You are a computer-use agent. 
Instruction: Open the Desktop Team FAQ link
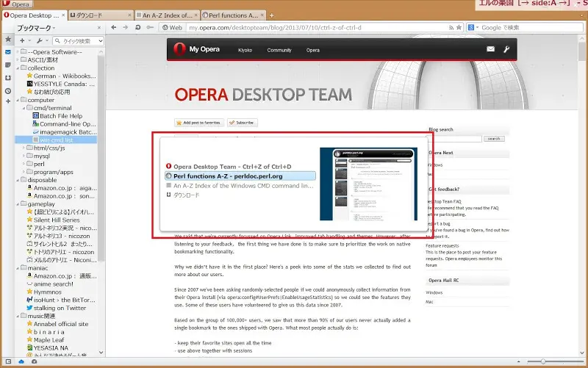click(445, 201)
